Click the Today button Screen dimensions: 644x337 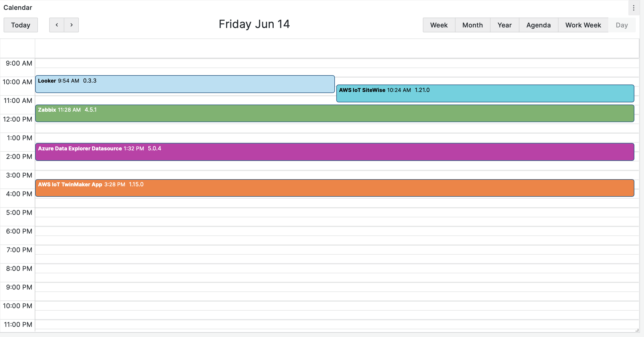pos(21,25)
